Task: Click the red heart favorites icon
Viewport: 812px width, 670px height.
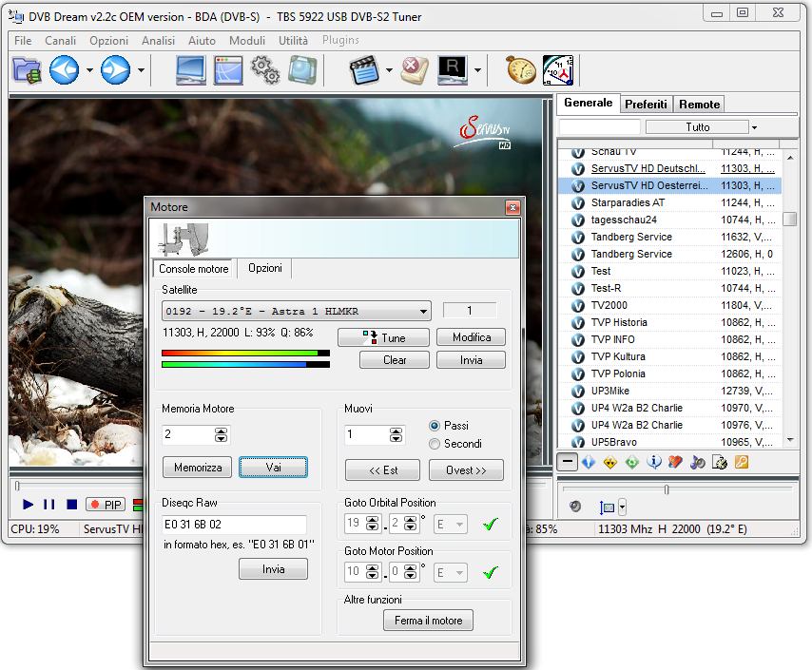Action: click(675, 462)
